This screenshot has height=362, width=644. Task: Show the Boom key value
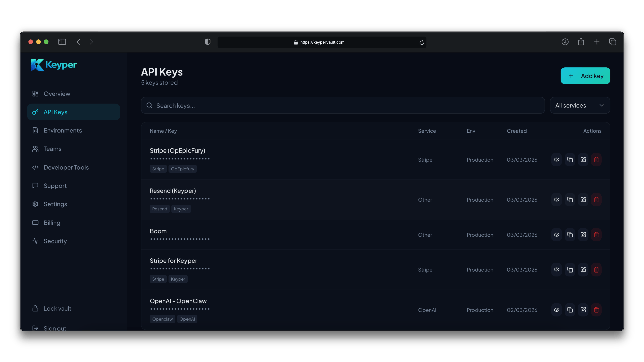(557, 235)
